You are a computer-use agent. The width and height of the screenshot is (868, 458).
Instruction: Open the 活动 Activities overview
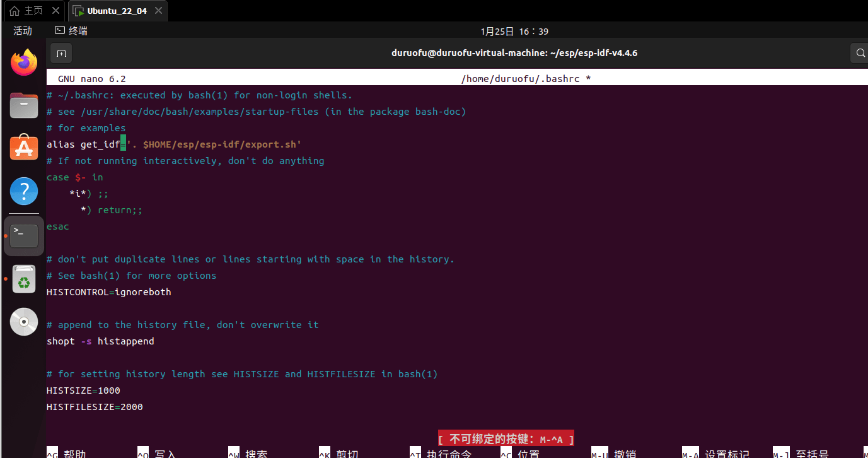coord(23,31)
